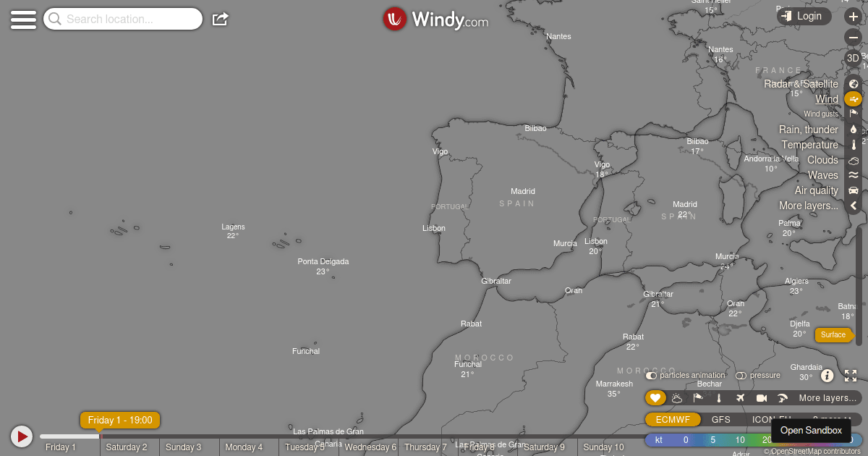Image resolution: width=868 pixels, height=456 pixels.
Task: Select the Waves layer icon
Action: [x=854, y=174]
